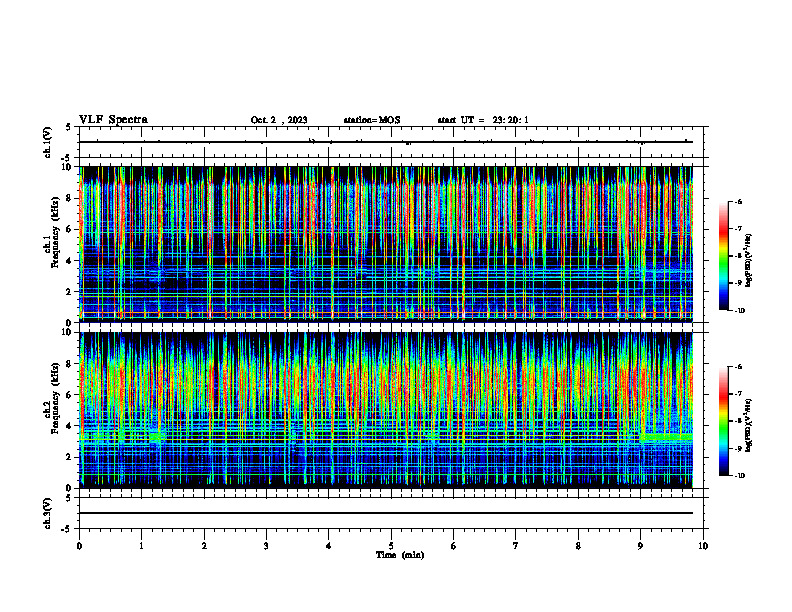This screenshot has height=612, width=792.
Task: Click the ch.1 spectrogram plot area
Action: 386,244
